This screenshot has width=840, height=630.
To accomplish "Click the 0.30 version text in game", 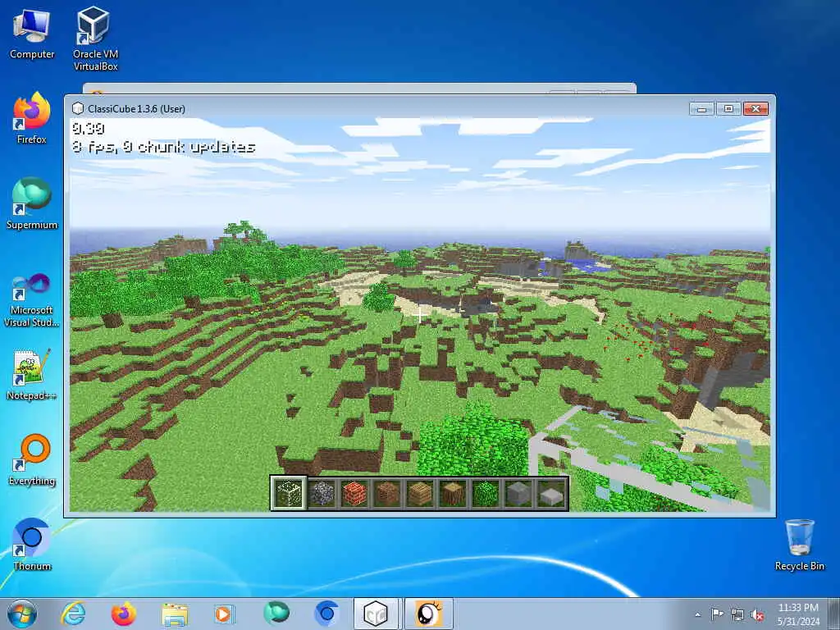I will click(x=88, y=129).
